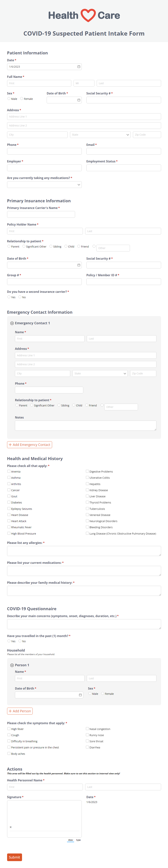Remove Person 1 using its circled X icon
The image size is (168, 868).
12,665
